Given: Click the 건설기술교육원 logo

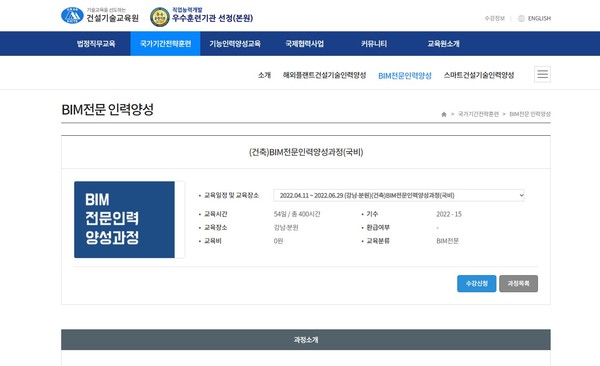Looking at the screenshot, I should [100, 16].
